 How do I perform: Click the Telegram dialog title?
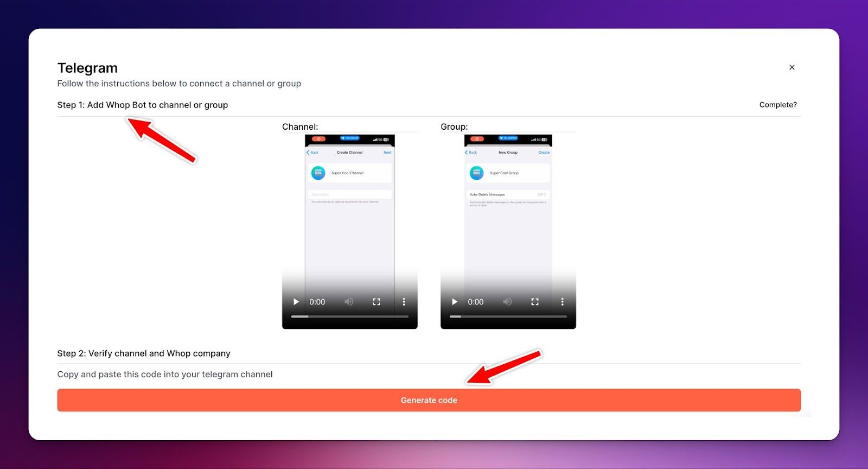(x=87, y=68)
